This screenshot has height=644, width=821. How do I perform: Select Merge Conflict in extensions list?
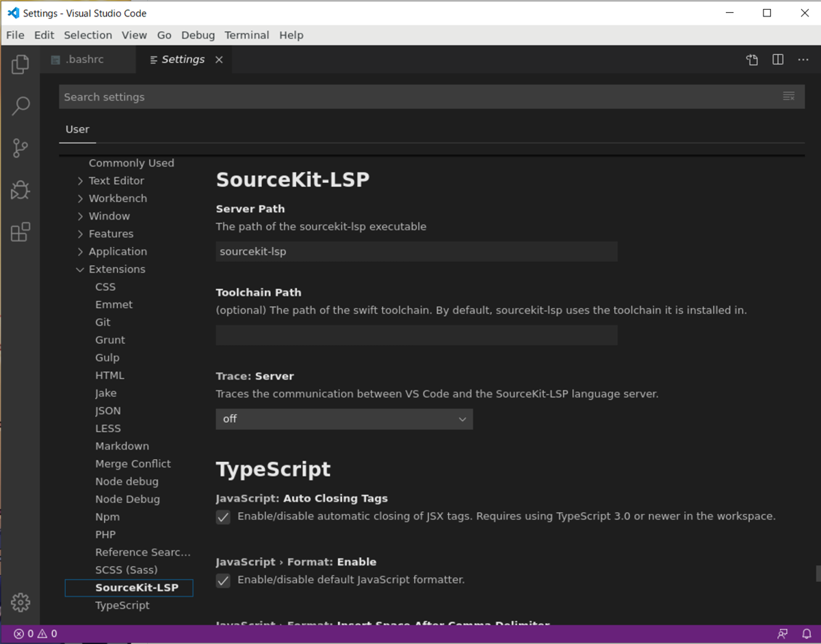tap(133, 464)
